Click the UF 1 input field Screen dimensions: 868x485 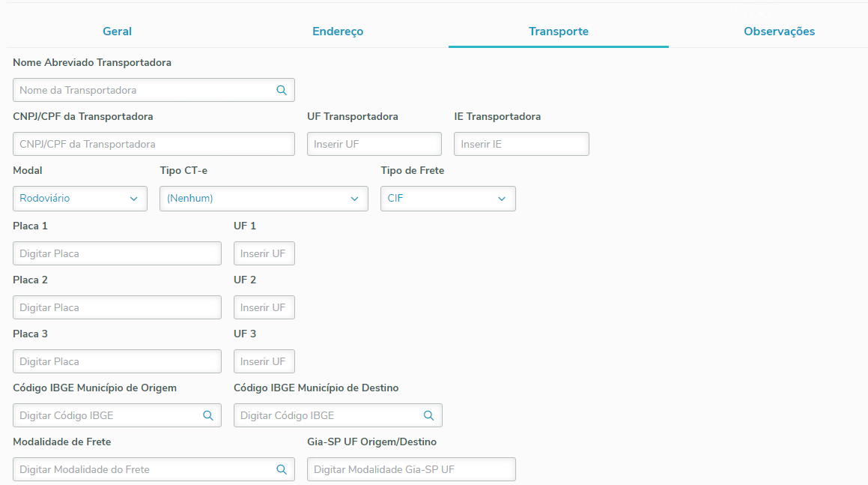(264, 253)
